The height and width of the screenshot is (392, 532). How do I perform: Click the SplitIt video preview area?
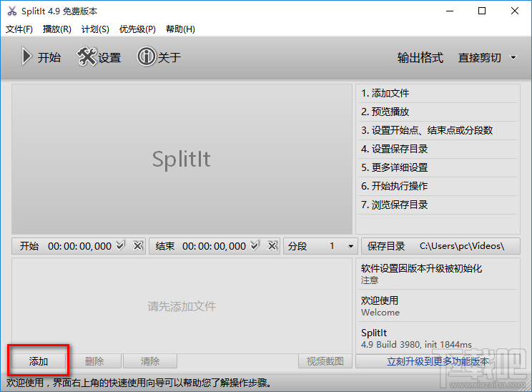pyautogui.click(x=182, y=160)
